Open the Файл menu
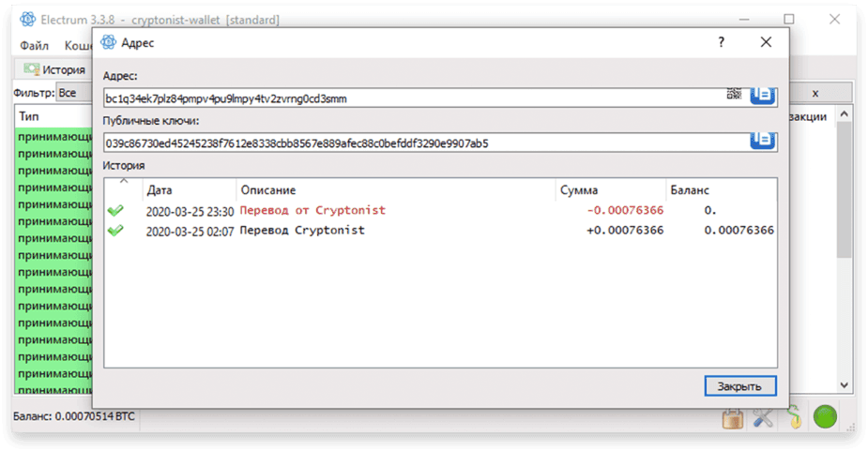 pyautogui.click(x=35, y=45)
